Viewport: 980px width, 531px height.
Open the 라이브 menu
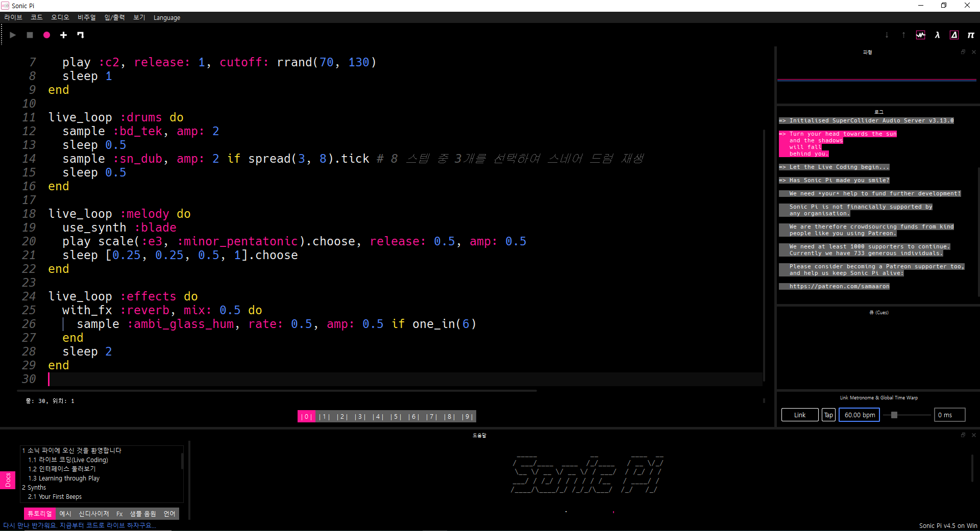(13, 17)
